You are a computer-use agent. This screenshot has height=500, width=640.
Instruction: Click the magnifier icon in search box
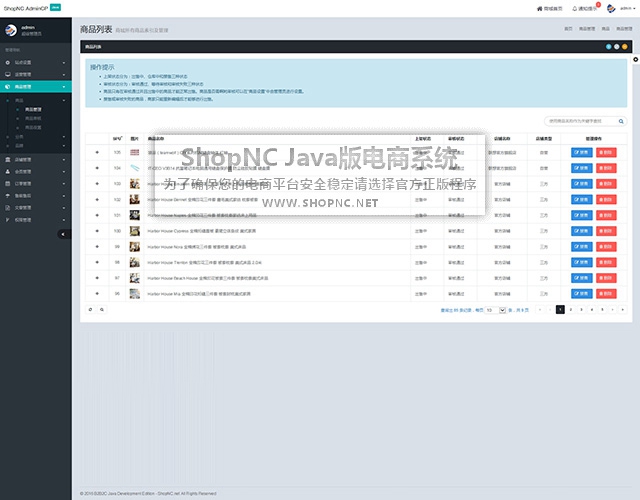[621, 121]
